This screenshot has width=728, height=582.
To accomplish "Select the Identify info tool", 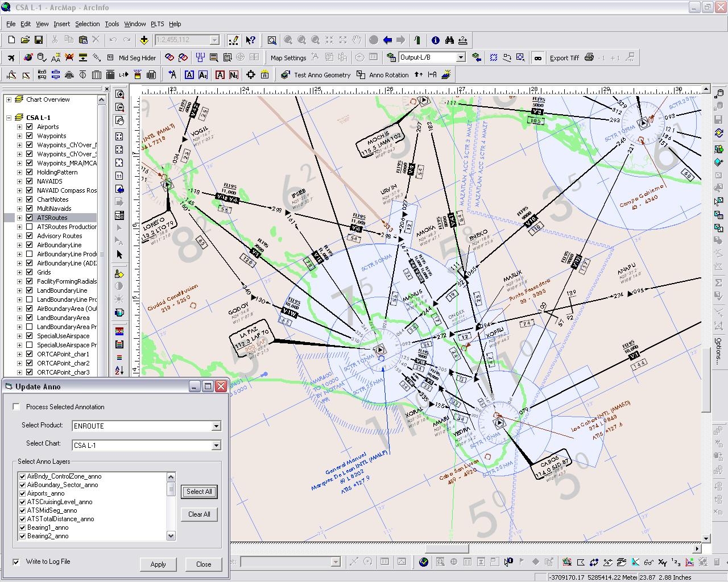I will pos(436,40).
